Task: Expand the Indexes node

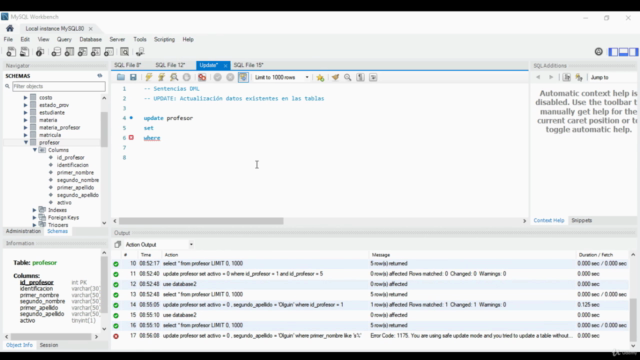Action: pyautogui.click(x=35, y=210)
